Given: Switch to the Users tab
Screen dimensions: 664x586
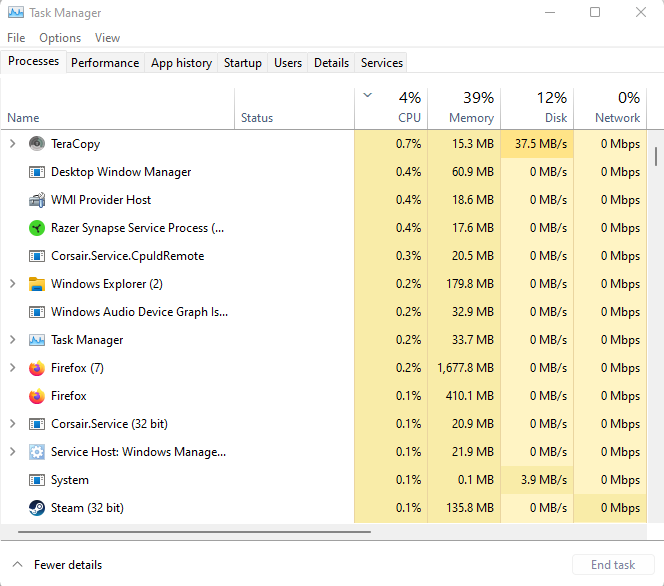Looking at the screenshot, I should (x=288, y=63).
